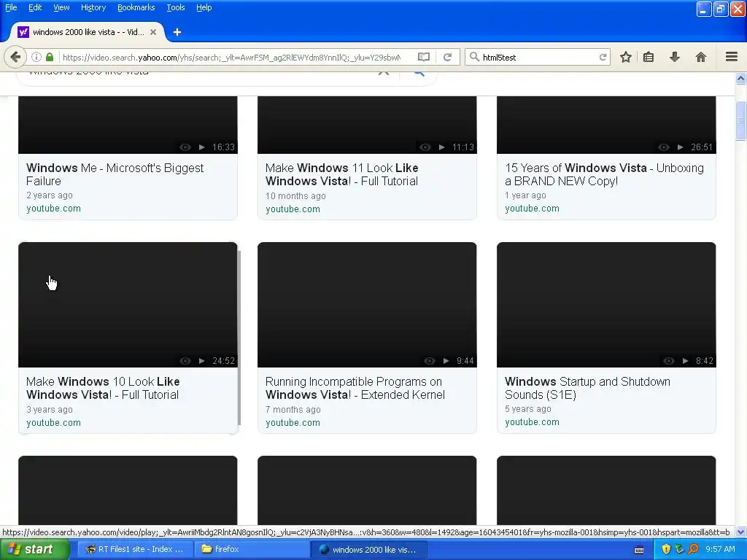Image resolution: width=747 pixels, height=560 pixels.
Task: Open 'Running Incompatible Programs on Windows Vista' title
Action: point(355,388)
